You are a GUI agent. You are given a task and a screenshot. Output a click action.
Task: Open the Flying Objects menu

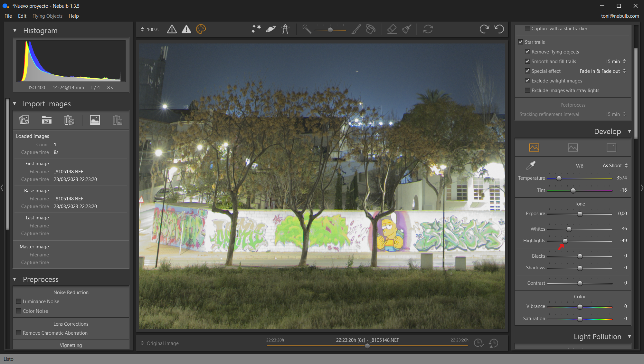pyautogui.click(x=47, y=16)
